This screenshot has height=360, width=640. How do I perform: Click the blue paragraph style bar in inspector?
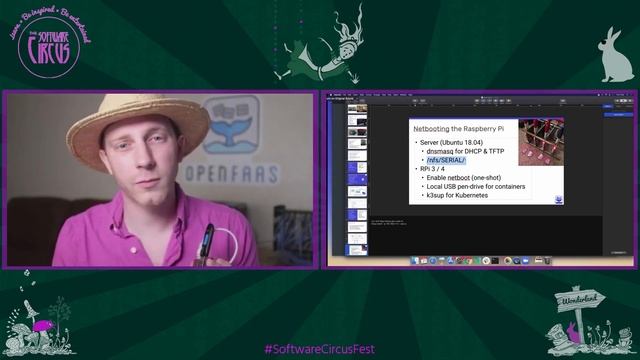pos(618,115)
